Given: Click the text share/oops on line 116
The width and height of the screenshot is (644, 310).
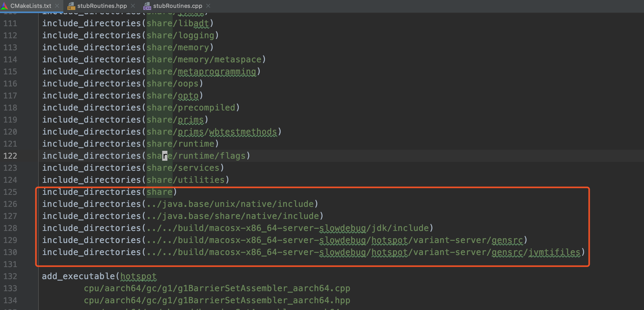Looking at the screenshot, I should 172,84.
